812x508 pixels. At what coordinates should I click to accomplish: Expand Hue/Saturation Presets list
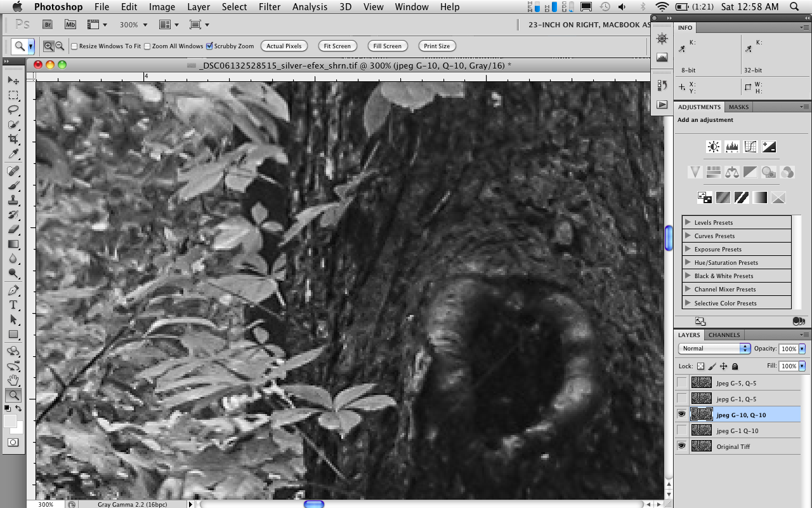coord(688,262)
